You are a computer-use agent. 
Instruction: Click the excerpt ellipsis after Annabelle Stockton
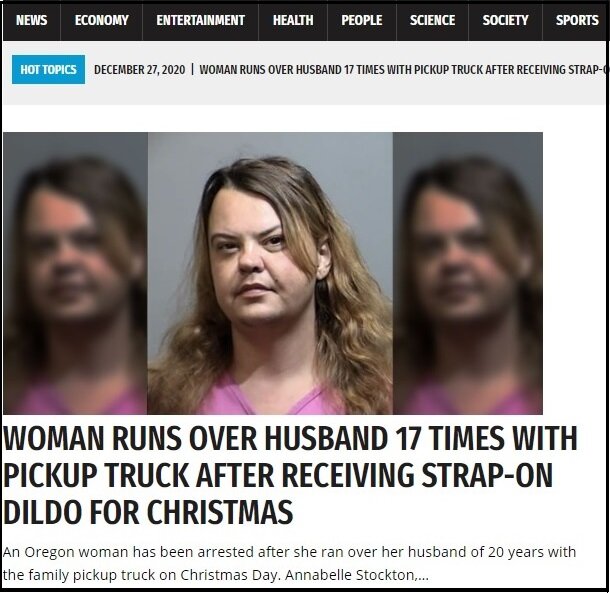422,575
